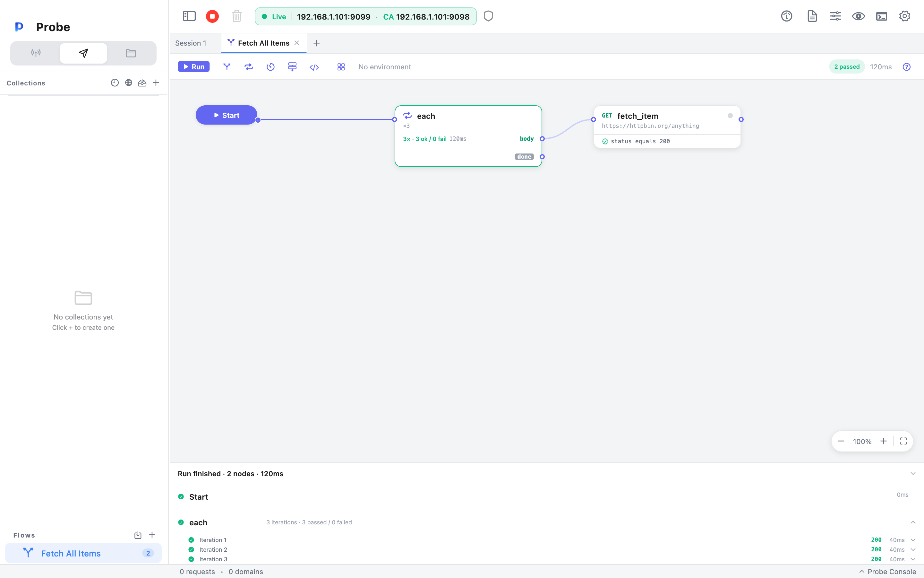The width and height of the screenshot is (924, 578).
Task: Open the document icon in top-right toolbar
Action: tap(812, 16)
